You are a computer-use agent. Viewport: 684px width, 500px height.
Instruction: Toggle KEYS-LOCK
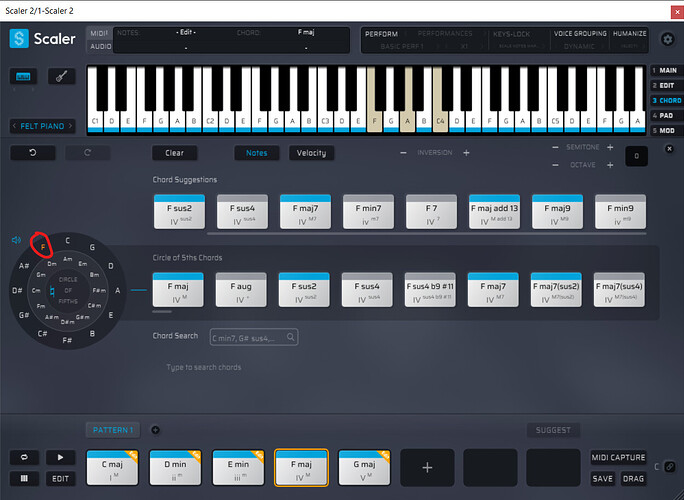tap(511, 34)
